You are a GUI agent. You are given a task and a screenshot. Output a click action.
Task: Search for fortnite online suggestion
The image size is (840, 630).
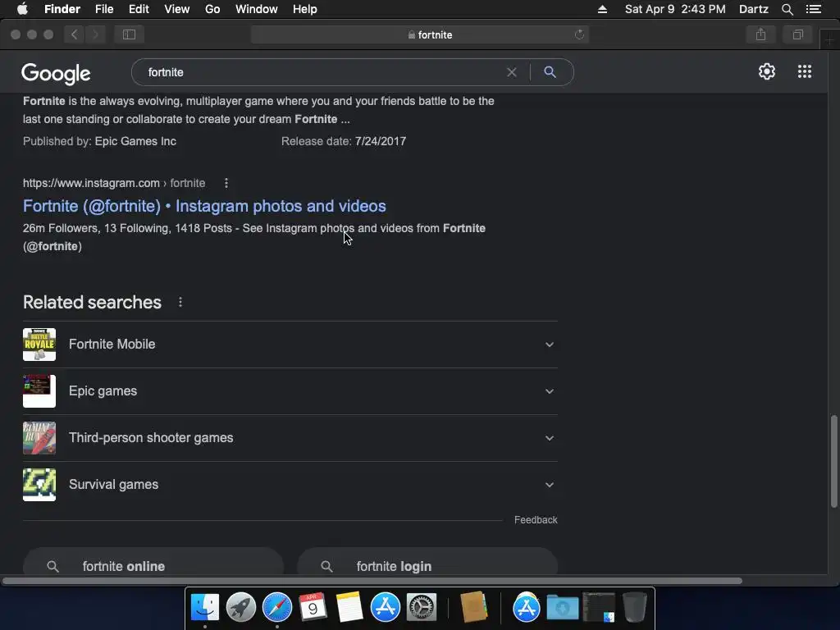pos(153,561)
